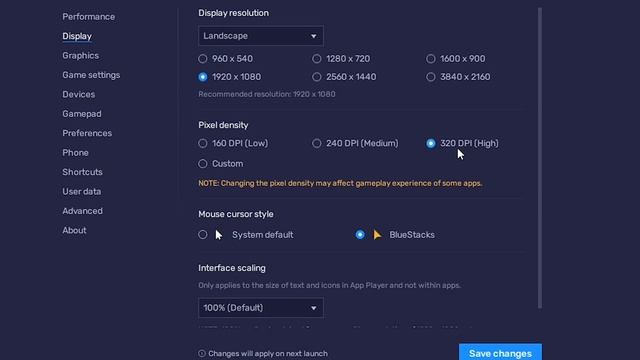Image resolution: width=640 pixels, height=360 pixels.
Task: Click the Mouse cursor style heading
Action: tap(236, 214)
